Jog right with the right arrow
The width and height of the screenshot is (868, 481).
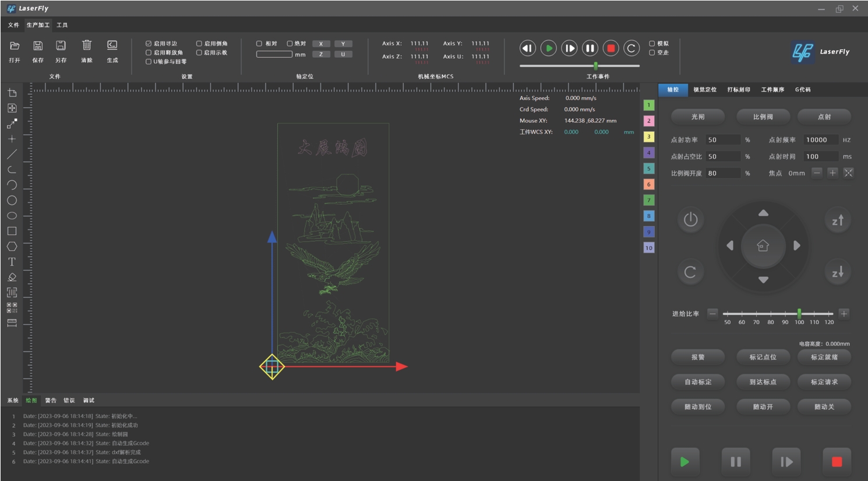pos(797,245)
